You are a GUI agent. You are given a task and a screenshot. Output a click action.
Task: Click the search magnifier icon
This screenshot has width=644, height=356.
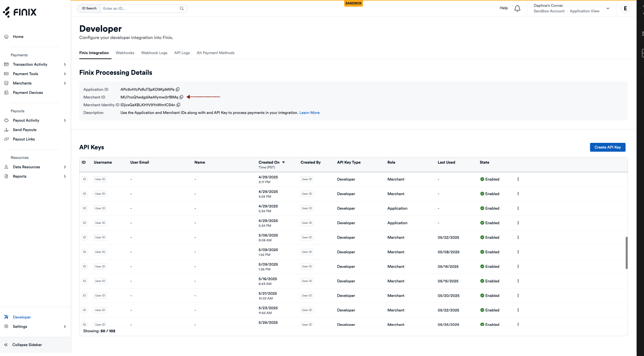[182, 8]
